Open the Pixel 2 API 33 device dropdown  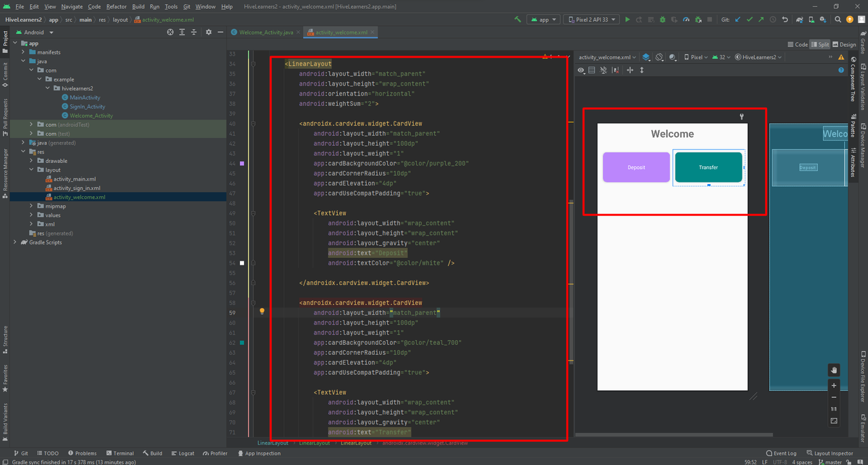(x=591, y=20)
